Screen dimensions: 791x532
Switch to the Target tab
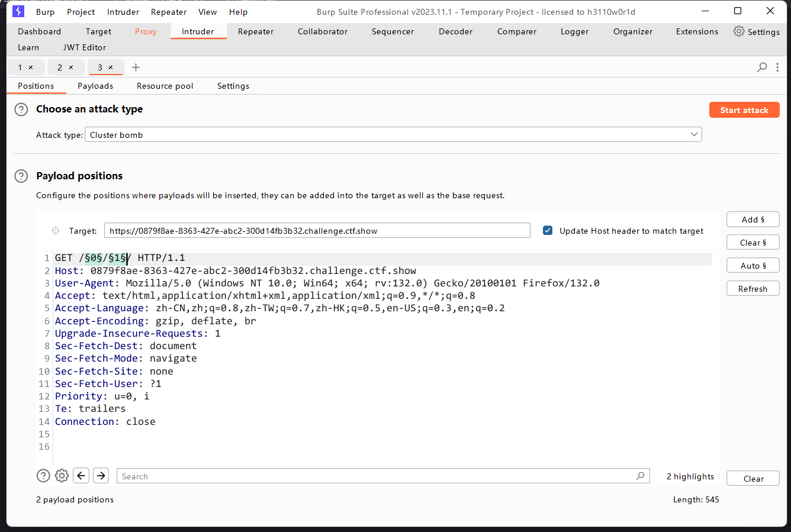pos(98,31)
